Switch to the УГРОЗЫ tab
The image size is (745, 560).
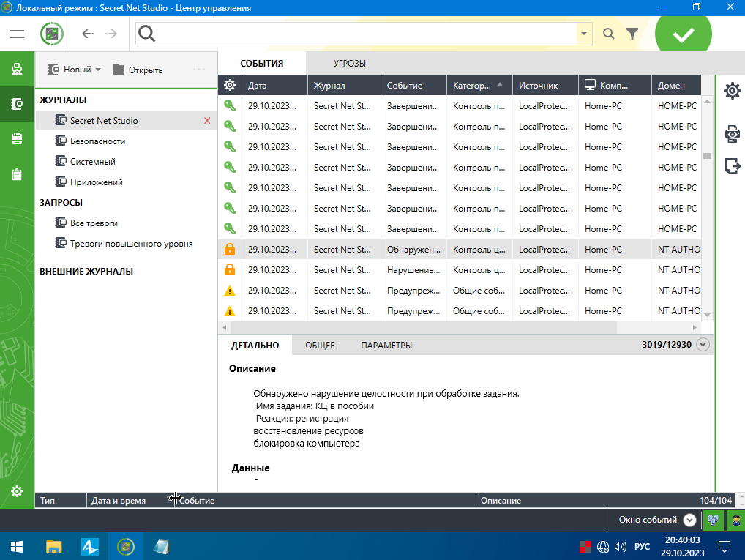point(350,63)
